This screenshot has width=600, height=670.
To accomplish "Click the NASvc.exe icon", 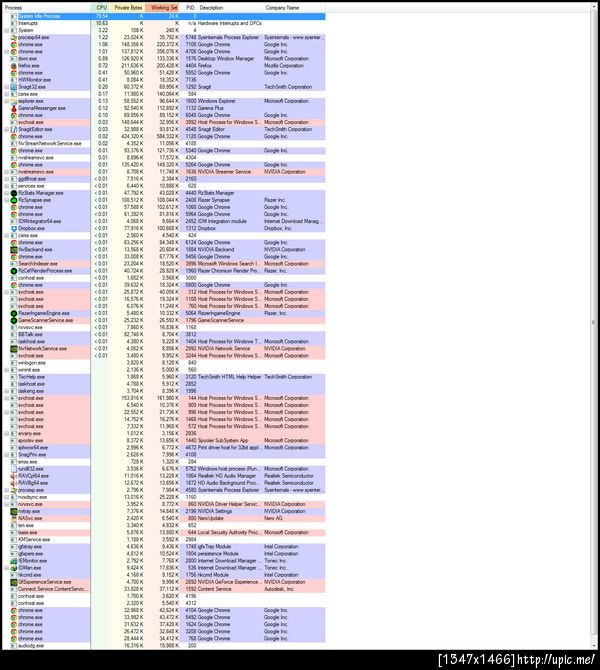I will pos(14,518).
